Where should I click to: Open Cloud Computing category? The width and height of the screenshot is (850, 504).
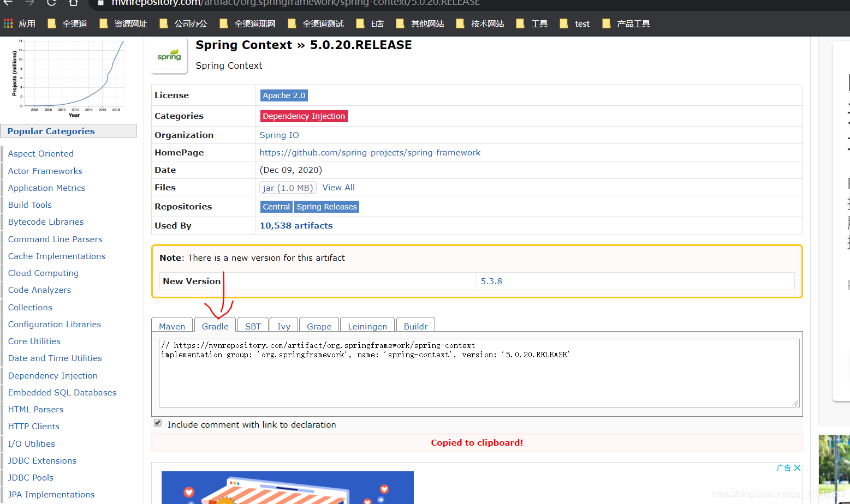click(43, 273)
